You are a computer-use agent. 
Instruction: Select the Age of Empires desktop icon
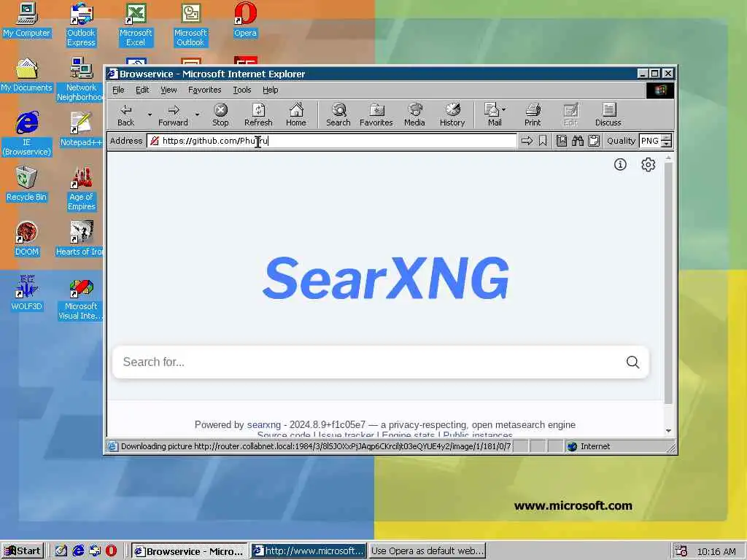point(82,189)
